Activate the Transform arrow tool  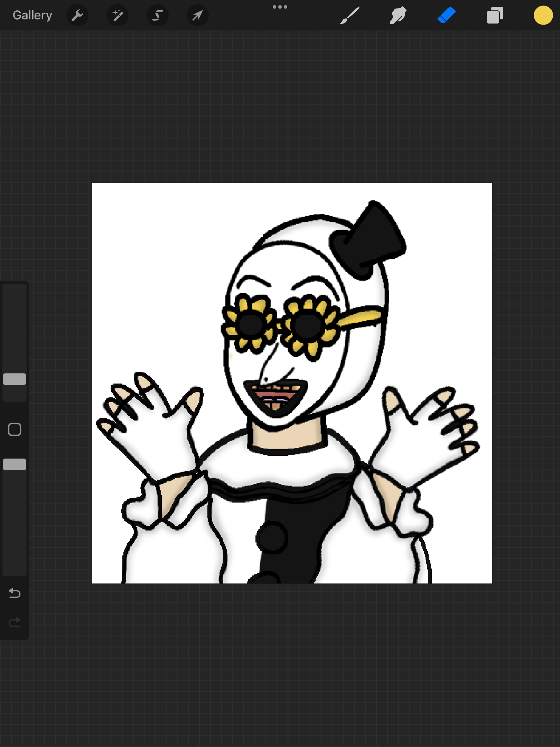(x=198, y=15)
